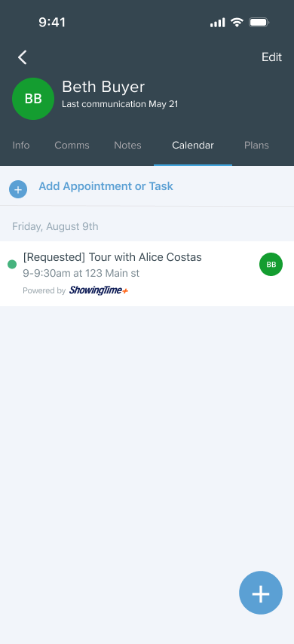Switch to the Plans tab
The image size is (294, 644).
[x=256, y=145]
